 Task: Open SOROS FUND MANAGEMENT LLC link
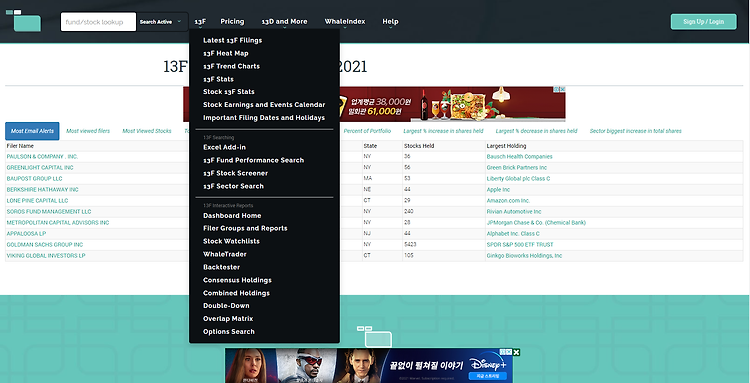pos(49,211)
